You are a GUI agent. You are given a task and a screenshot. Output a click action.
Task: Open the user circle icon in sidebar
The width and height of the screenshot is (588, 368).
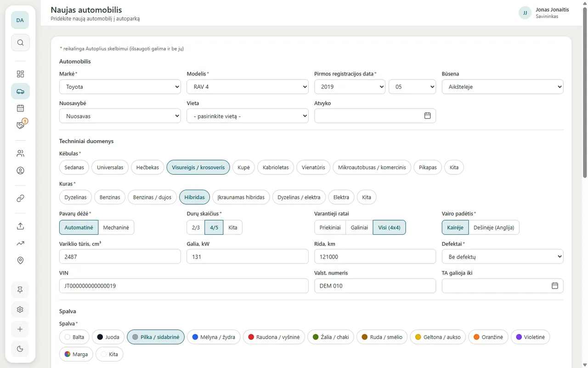[20, 170]
